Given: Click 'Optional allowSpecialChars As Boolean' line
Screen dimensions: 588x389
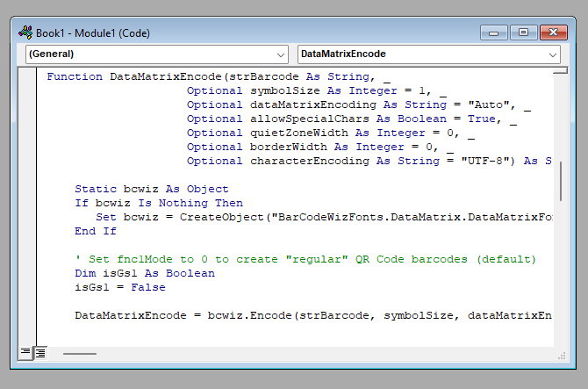Looking at the screenshot, I should click(x=352, y=119).
